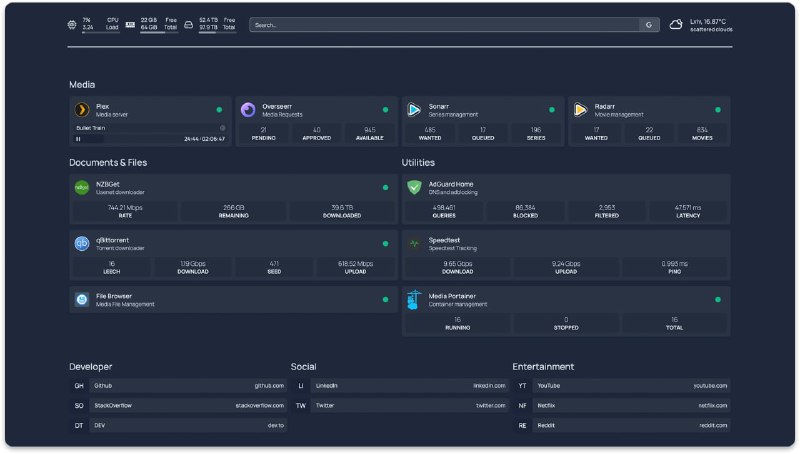Viewport: 800px width, 454px height.
Task: Click the Utilities section heading
Action: click(418, 162)
